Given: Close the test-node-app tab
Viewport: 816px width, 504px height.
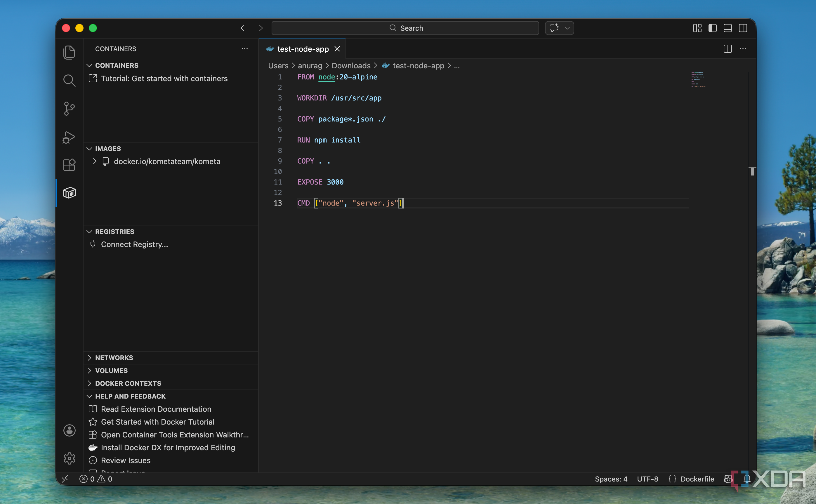Looking at the screenshot, I should (337, 49).
